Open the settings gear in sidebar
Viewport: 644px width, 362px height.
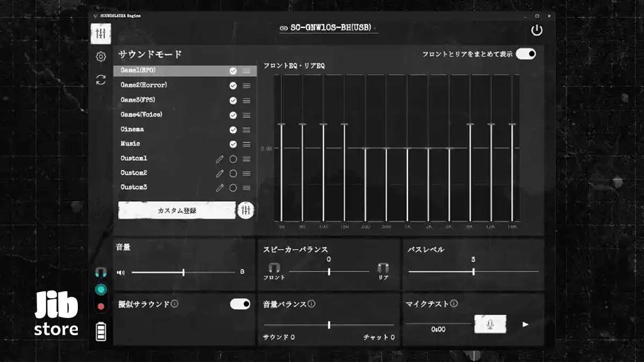[101, 57]
